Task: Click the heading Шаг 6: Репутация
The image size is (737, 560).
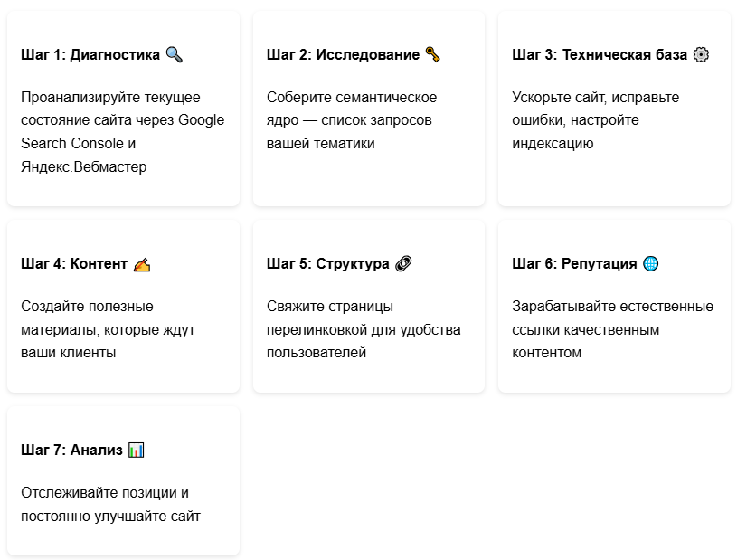Action: coord(574,263)
